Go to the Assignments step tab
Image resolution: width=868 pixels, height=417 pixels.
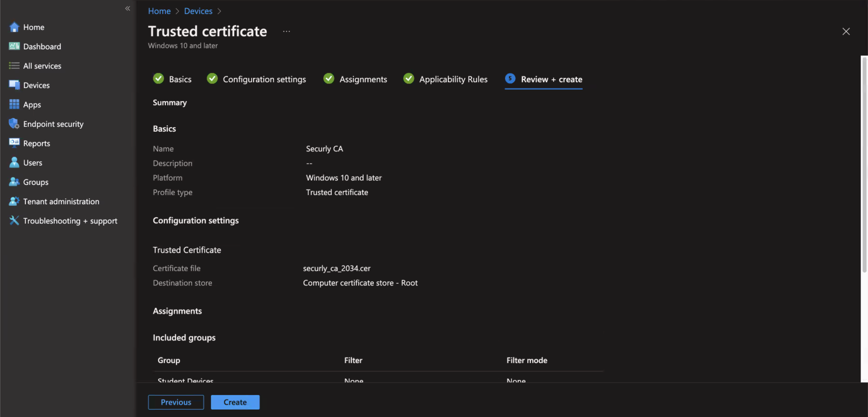(363, 79)
